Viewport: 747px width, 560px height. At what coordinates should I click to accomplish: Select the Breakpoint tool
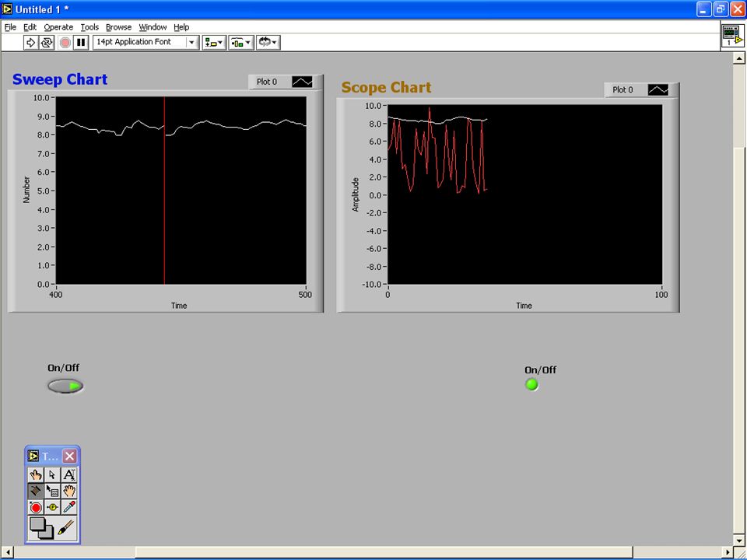click(x=36, y=507)
